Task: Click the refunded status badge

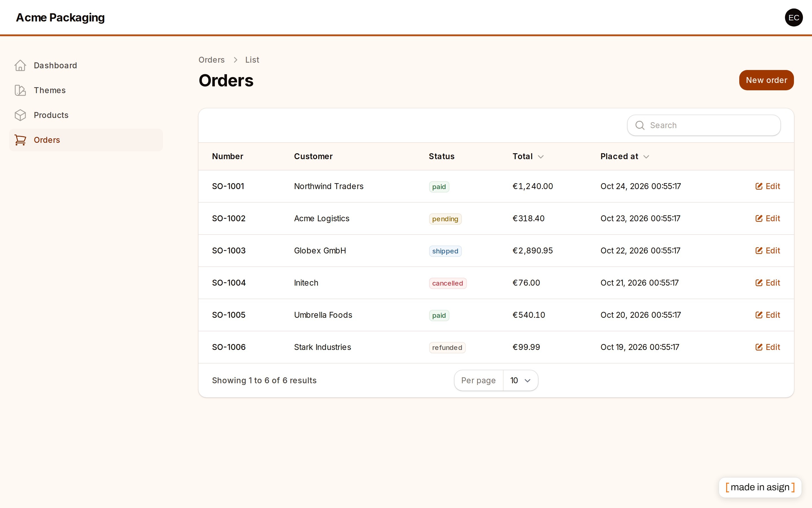Action: tap(447, 348)
